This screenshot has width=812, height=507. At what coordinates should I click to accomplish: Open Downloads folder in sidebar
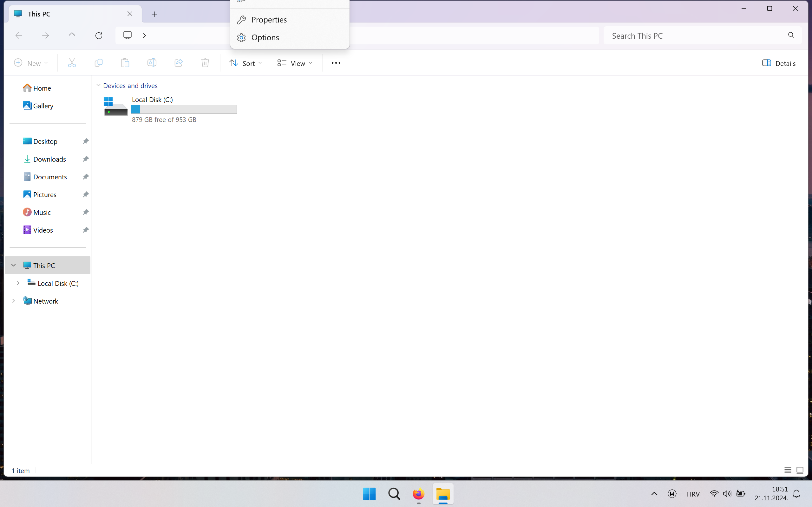click(x=49, y=159)
